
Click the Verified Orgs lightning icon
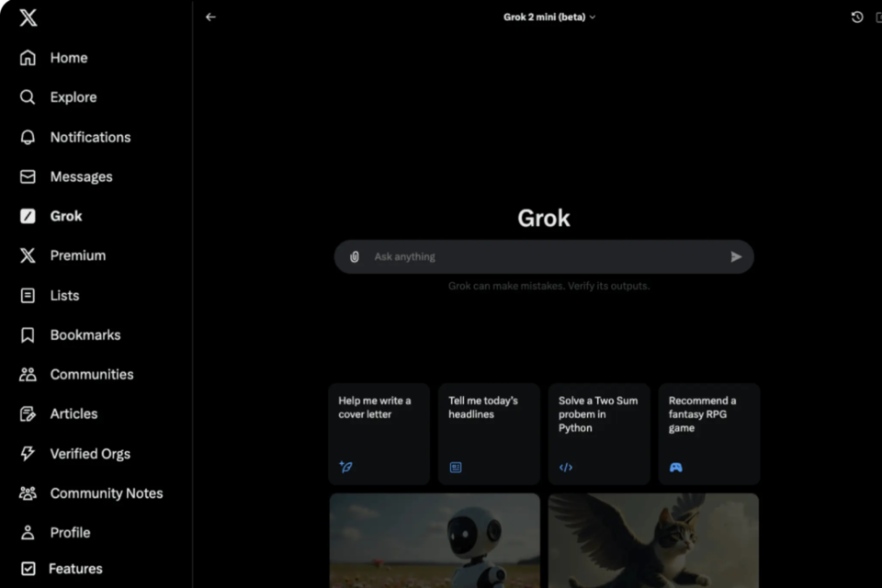click(28, 454)
